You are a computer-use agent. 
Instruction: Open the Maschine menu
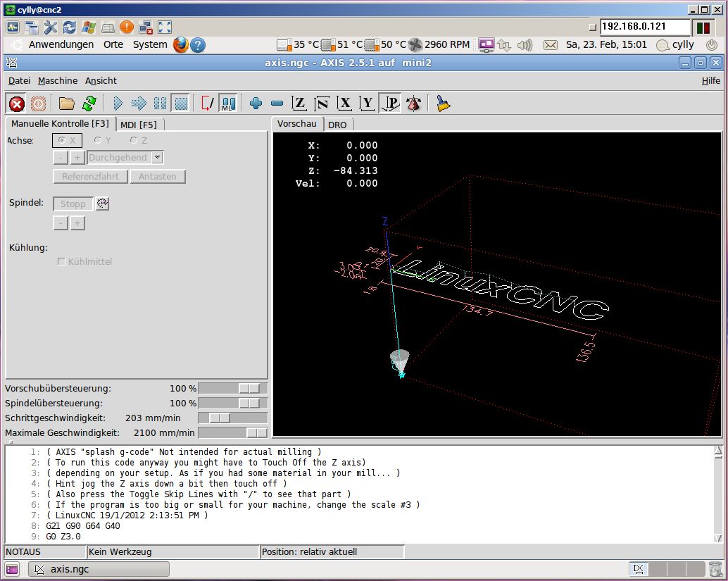(x=58, y=81)
